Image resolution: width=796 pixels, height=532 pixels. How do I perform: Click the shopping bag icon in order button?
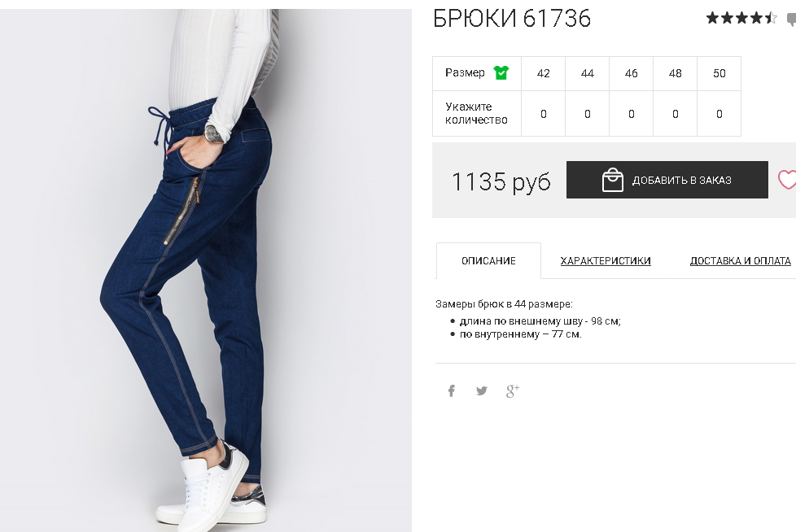pyautogui.click(x=612, y=180)
